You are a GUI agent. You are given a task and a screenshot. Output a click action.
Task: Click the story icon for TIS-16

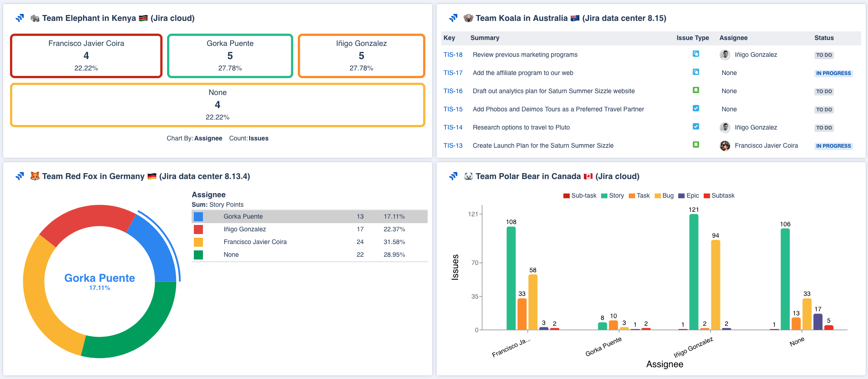[x=695, y=90]
